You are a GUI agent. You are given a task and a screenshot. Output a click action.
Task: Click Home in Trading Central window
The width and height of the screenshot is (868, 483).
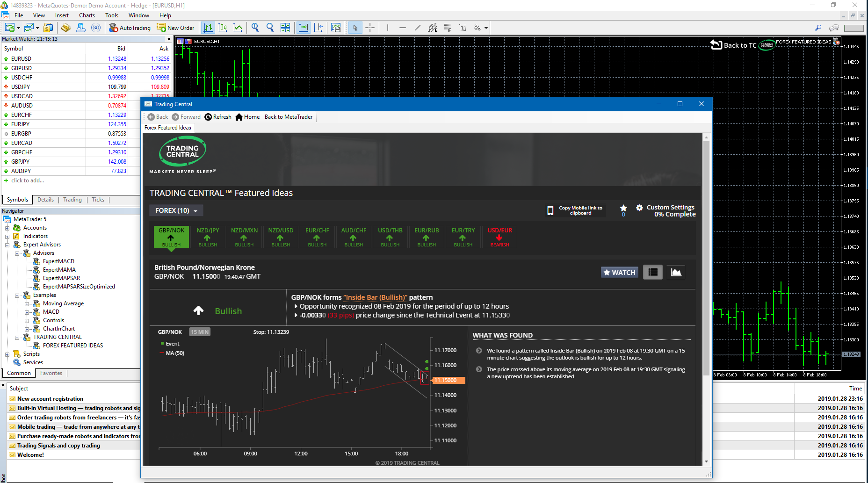[x=248, y=117]
